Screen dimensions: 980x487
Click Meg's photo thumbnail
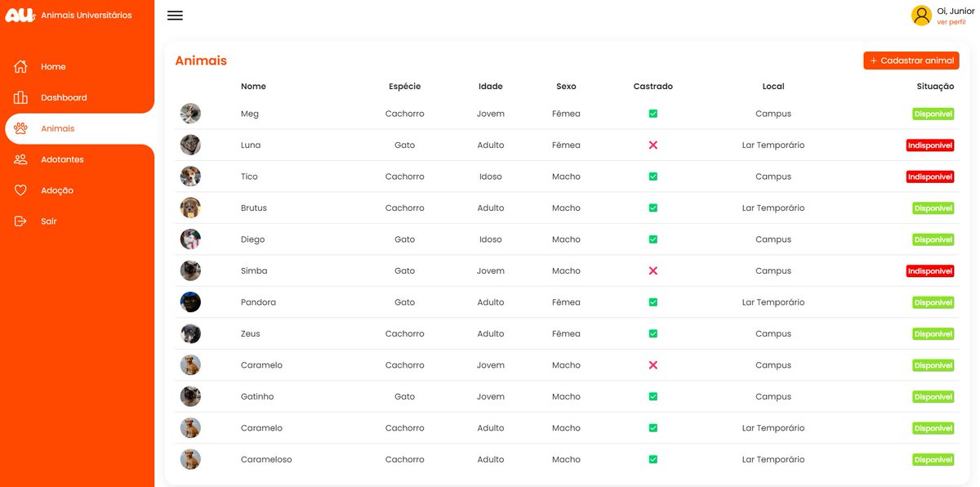190,113
